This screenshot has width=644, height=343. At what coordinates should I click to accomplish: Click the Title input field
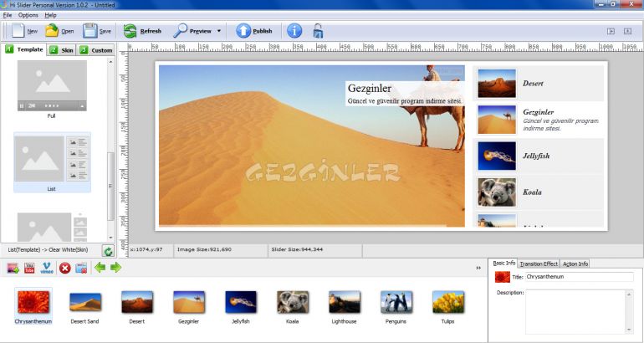(x=579, y=277)
